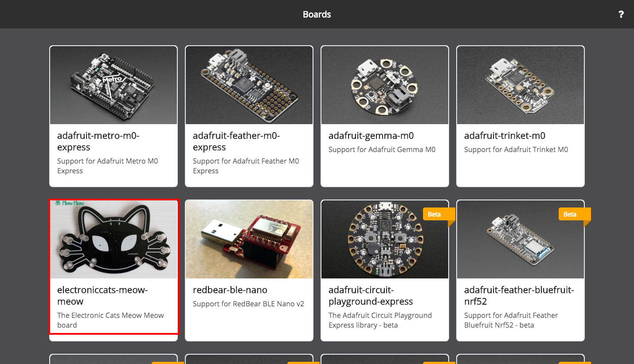
Task: Click the Boards title in the header bar
Action: pos(317,14)
